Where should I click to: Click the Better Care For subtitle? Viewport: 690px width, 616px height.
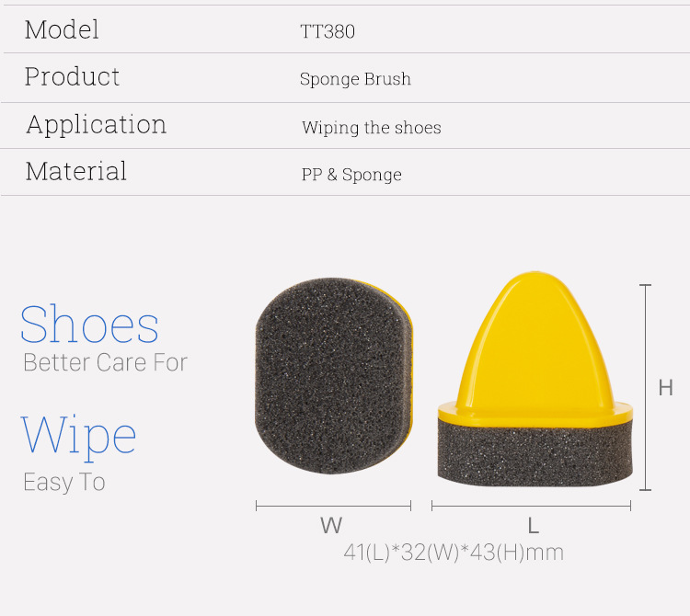[106, 363]
